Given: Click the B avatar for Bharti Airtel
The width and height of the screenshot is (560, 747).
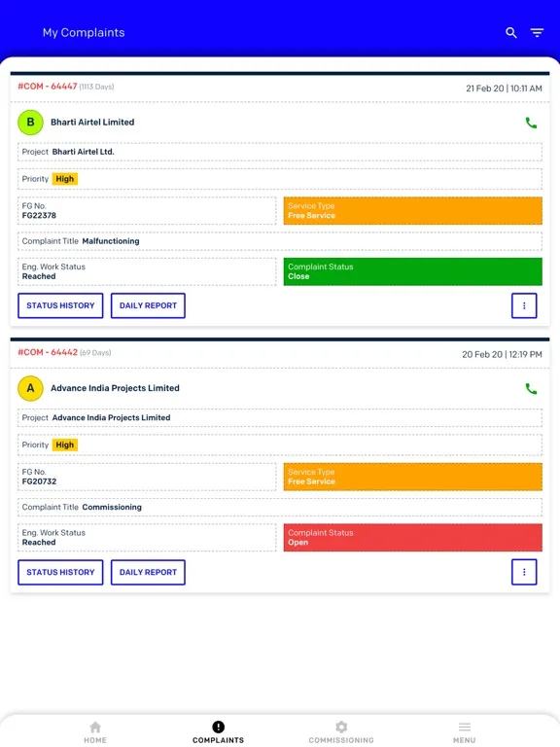Looking at the screenshot, I should pos(30,123).
